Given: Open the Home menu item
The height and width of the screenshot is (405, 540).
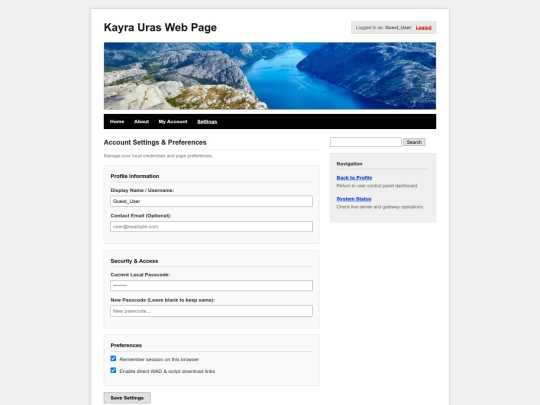Looking at the screenshot, I should pos(117,122).
